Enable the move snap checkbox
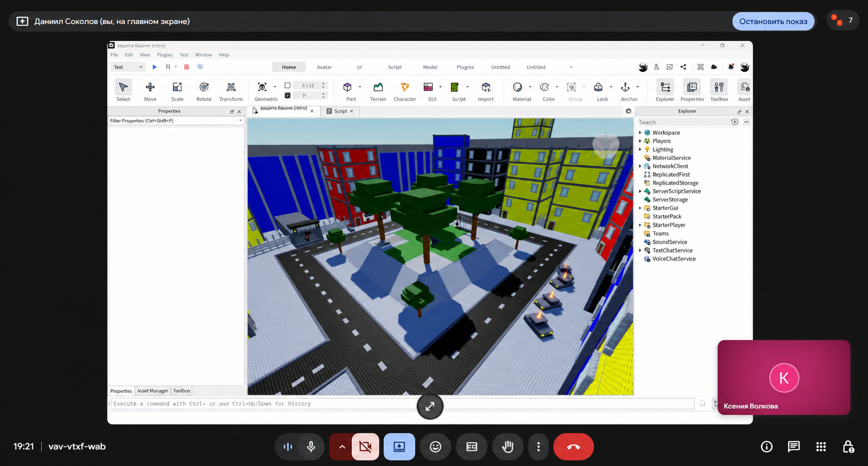 287,85
